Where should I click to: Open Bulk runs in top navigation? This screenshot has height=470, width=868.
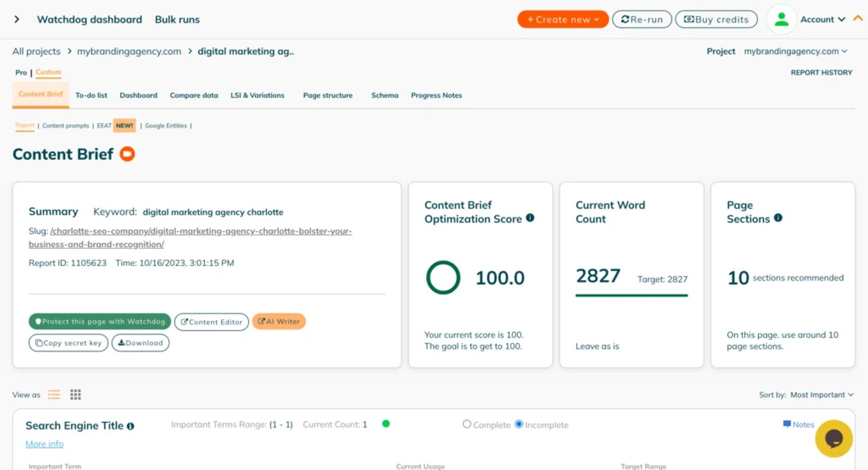tap(177, 20)
